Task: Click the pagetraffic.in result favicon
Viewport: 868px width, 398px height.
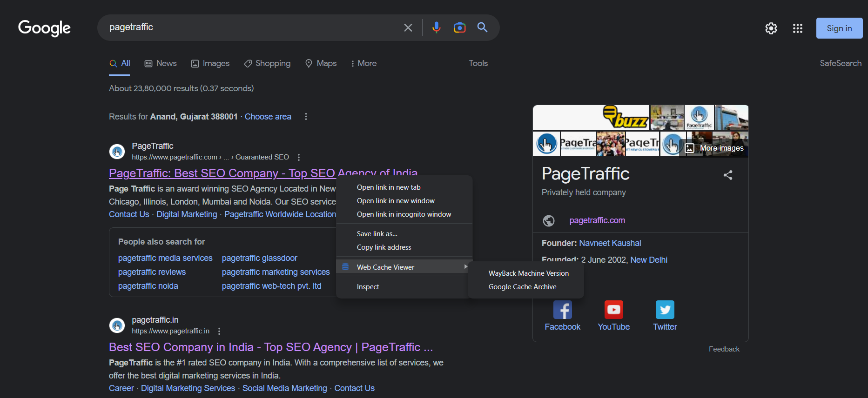Action: 117,325
